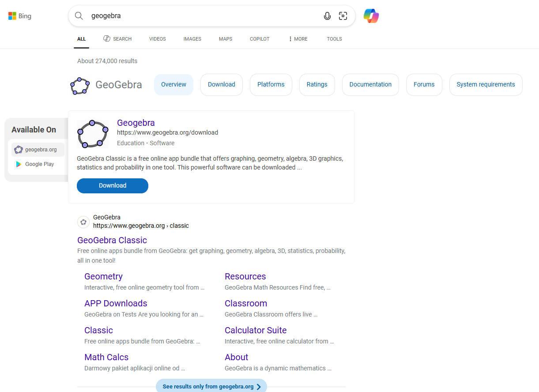Viewport: 539px width, 392px height.
Task: Open the Geometry sitelink
Action: pyautogui.click(x=103, y=276)
